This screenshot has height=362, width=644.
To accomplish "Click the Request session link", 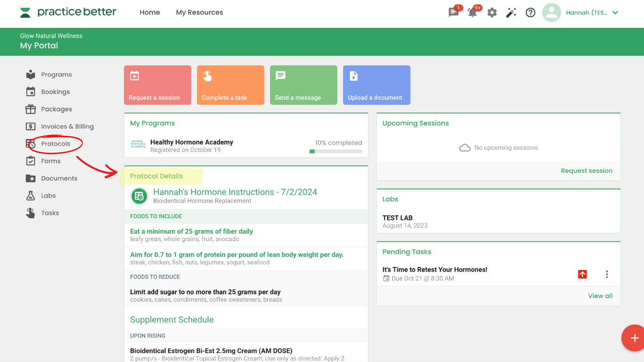I will [586, 171].
